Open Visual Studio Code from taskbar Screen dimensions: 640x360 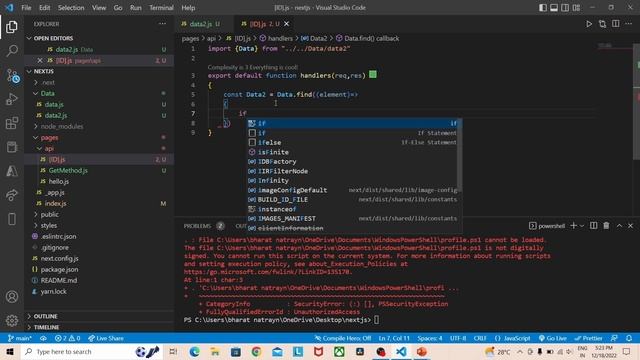401,351
